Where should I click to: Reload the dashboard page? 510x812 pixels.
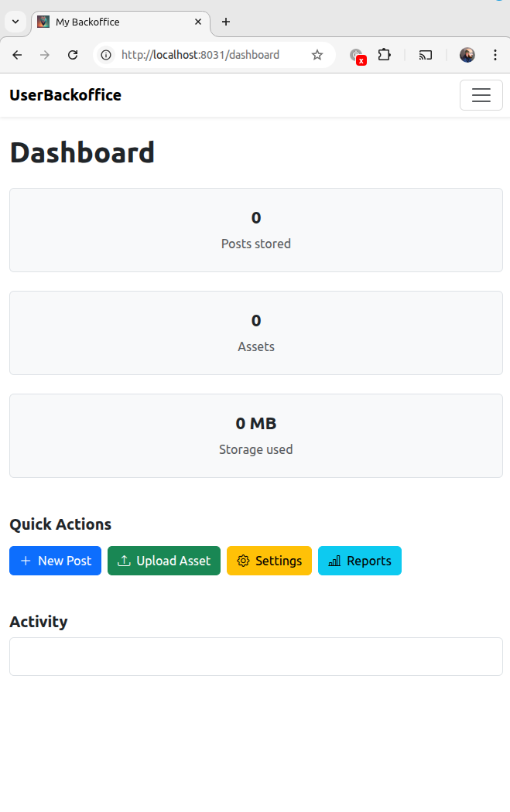point(73,55)
